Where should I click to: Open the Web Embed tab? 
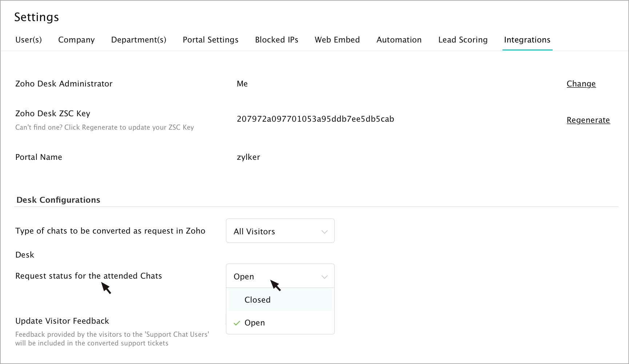(337, 40)
